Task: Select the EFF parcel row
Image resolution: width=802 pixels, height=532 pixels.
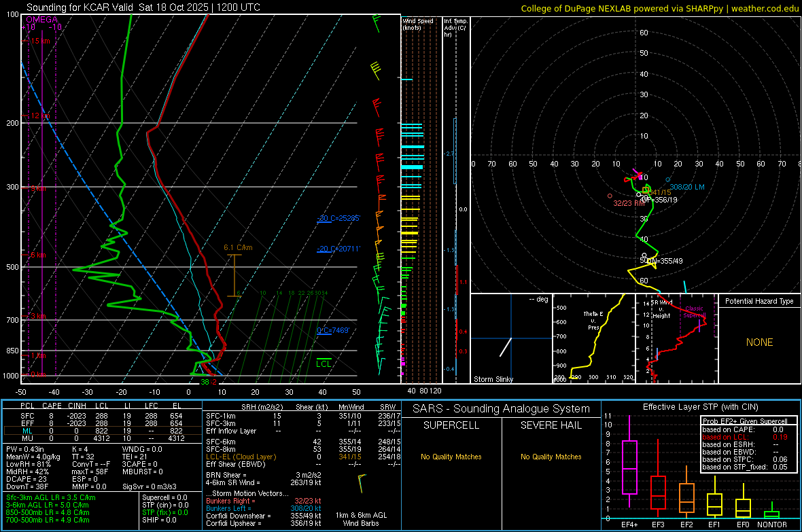Action: [103, 423]
